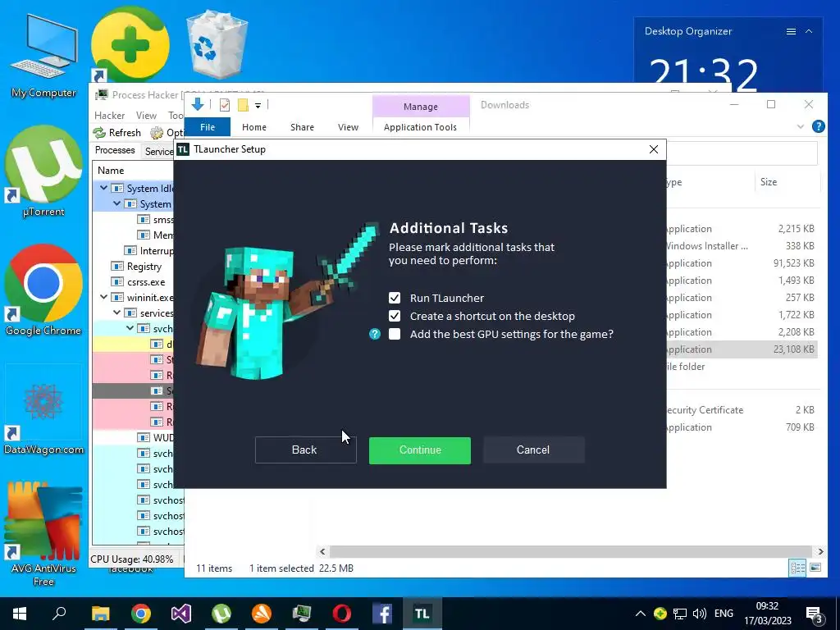Viewport: 840px width, 630px height.
Task: Click the Properties checkmark quick access icon
Action: point(225,105)
